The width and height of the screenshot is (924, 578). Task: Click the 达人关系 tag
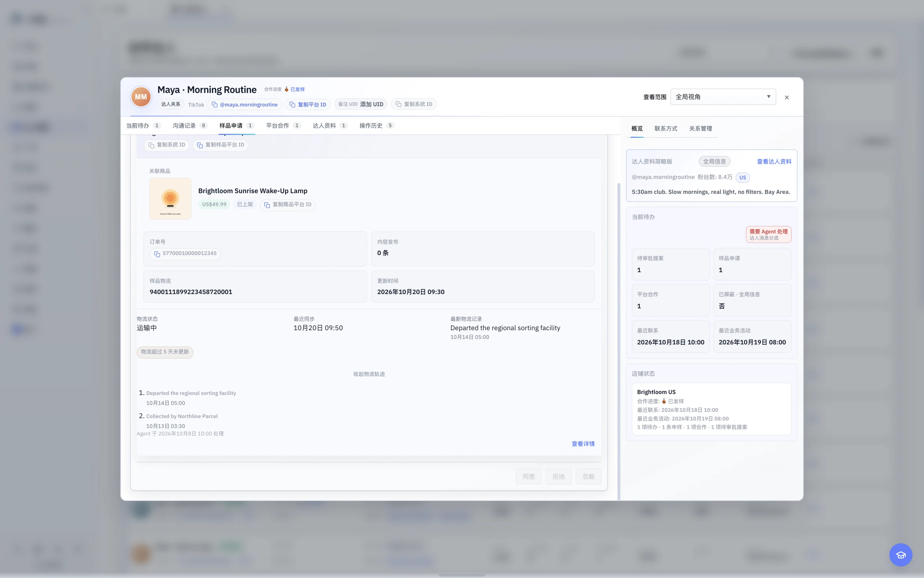pos(170,104)
